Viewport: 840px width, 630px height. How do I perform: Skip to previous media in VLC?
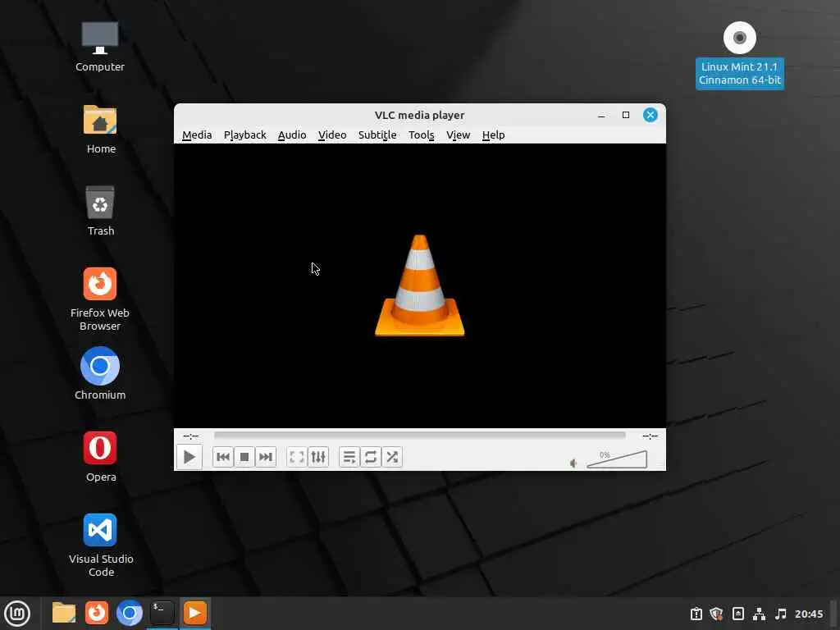pyautogui.click(x=223, y=457)
